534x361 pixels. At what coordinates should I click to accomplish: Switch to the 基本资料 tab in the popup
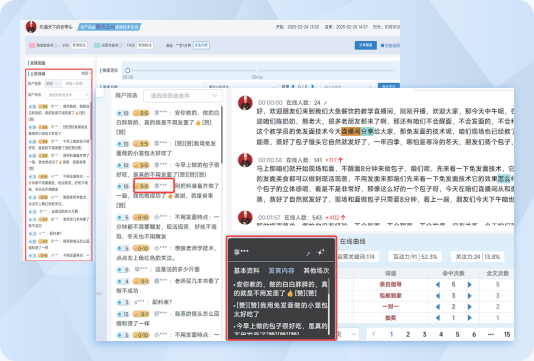coord(247,271)
